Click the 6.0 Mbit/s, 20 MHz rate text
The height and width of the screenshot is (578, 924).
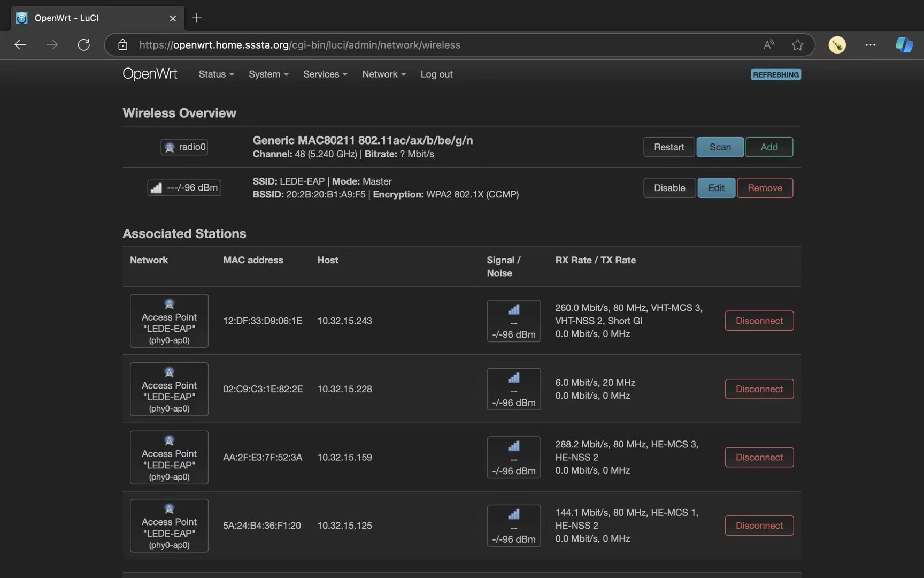point(595,383)
